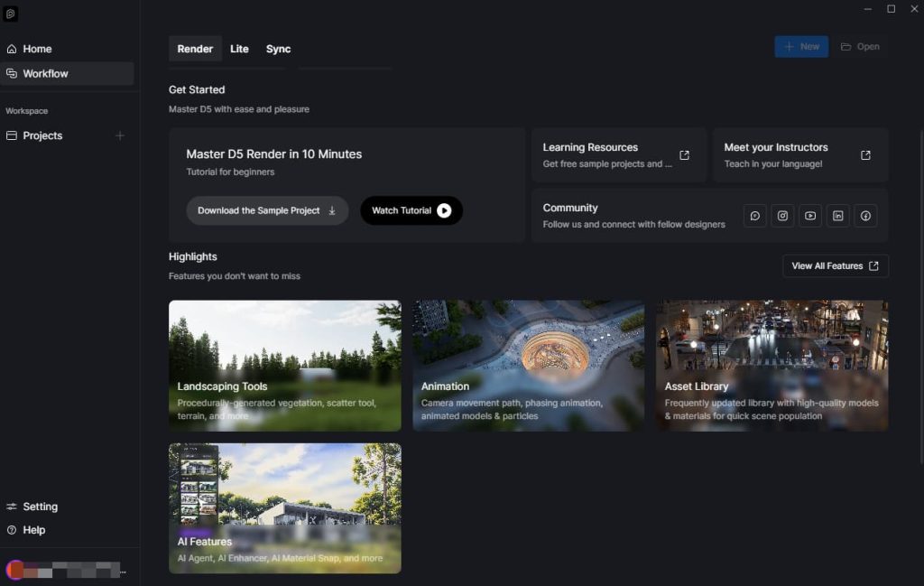The image size is (924, 586).
Task: Open the AI Features highlight card
Action: coord(284,508)
